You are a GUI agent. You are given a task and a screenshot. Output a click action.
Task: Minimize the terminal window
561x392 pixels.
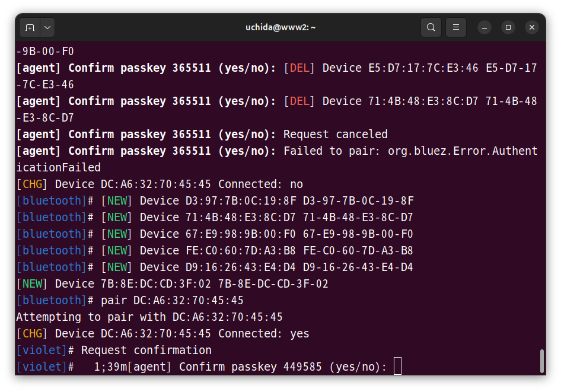484,27
